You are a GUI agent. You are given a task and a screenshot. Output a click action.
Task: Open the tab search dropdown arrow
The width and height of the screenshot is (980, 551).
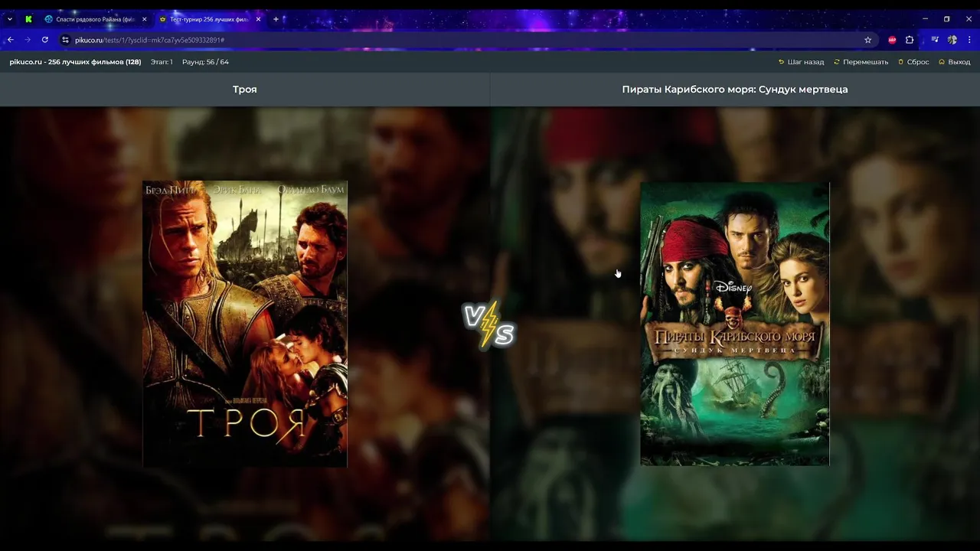point(9,19)
